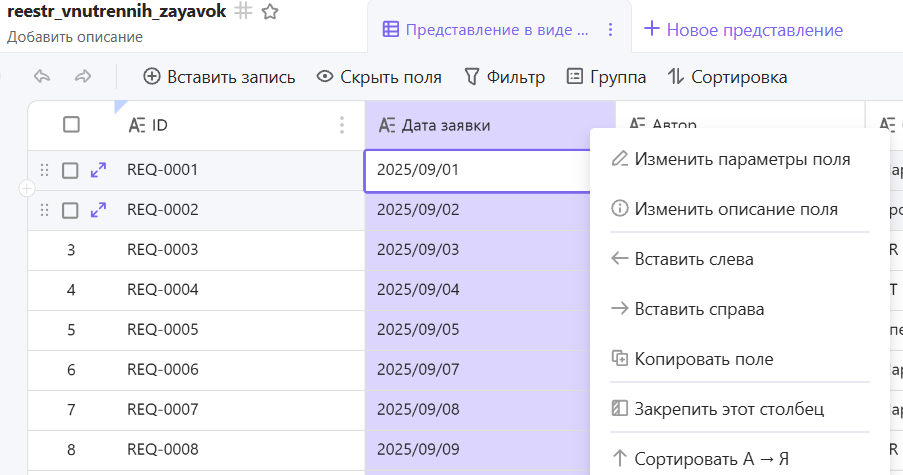Tick the checkbox for row REQ-0002

pos(70,210)
